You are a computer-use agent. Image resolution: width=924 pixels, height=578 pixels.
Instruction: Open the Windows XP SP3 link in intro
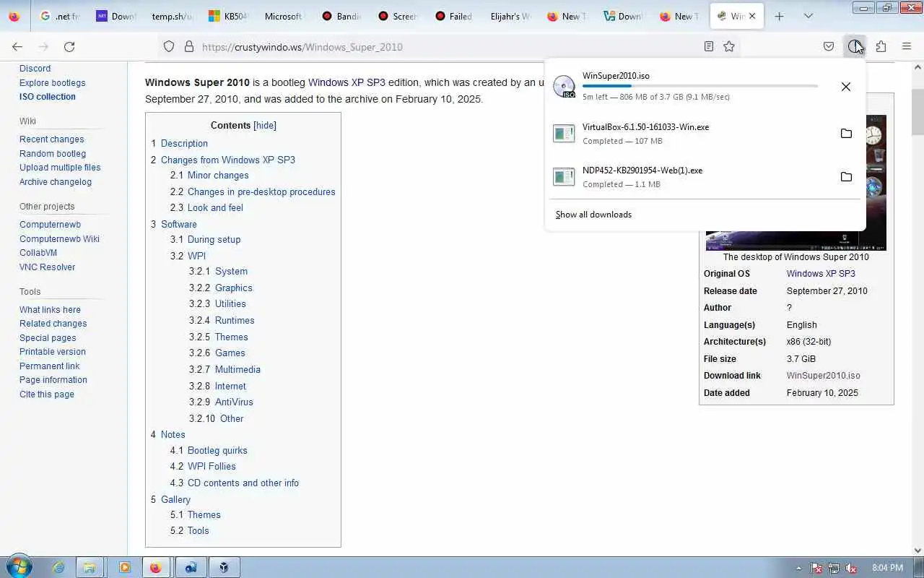346,82
